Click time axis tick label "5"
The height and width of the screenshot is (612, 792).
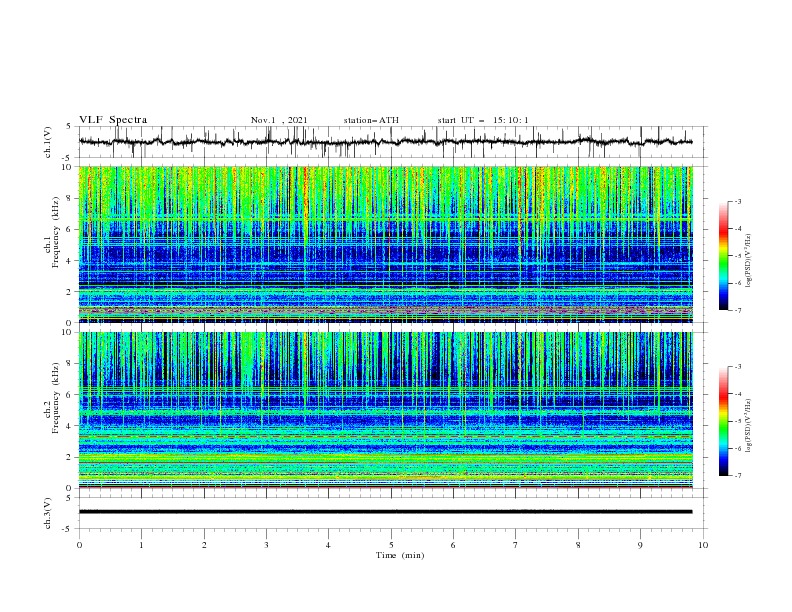point(391,545)
